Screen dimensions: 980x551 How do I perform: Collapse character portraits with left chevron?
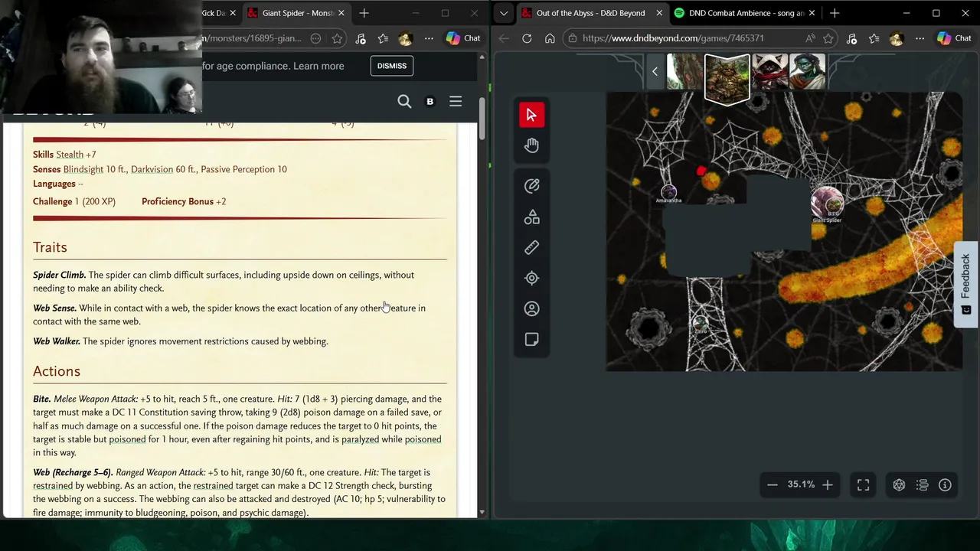click(655, 71)
